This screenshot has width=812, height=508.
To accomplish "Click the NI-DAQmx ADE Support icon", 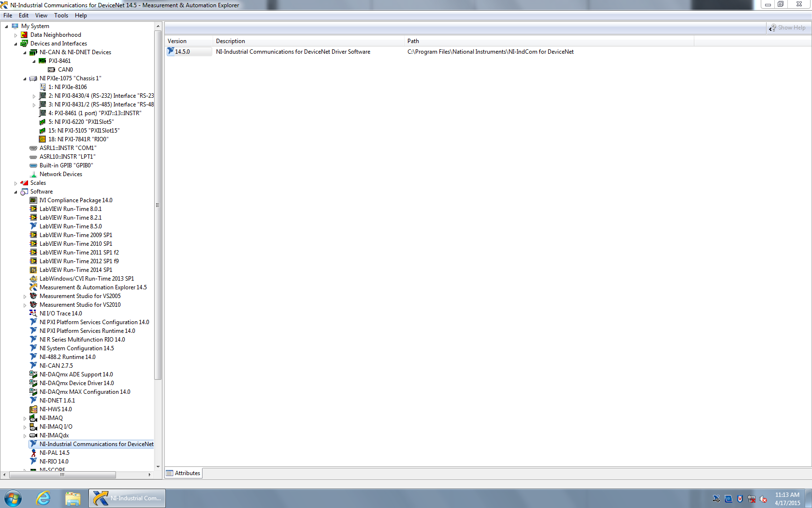I will [x=33, y=374].
